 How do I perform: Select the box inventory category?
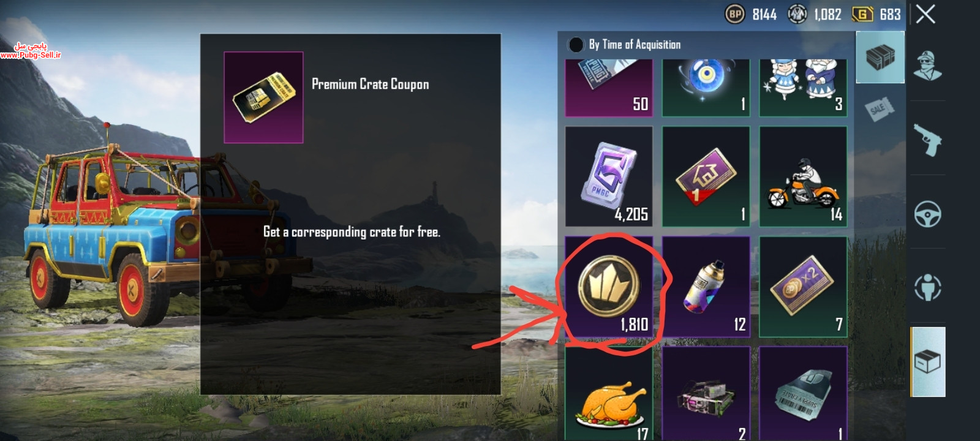pos(928,361)
